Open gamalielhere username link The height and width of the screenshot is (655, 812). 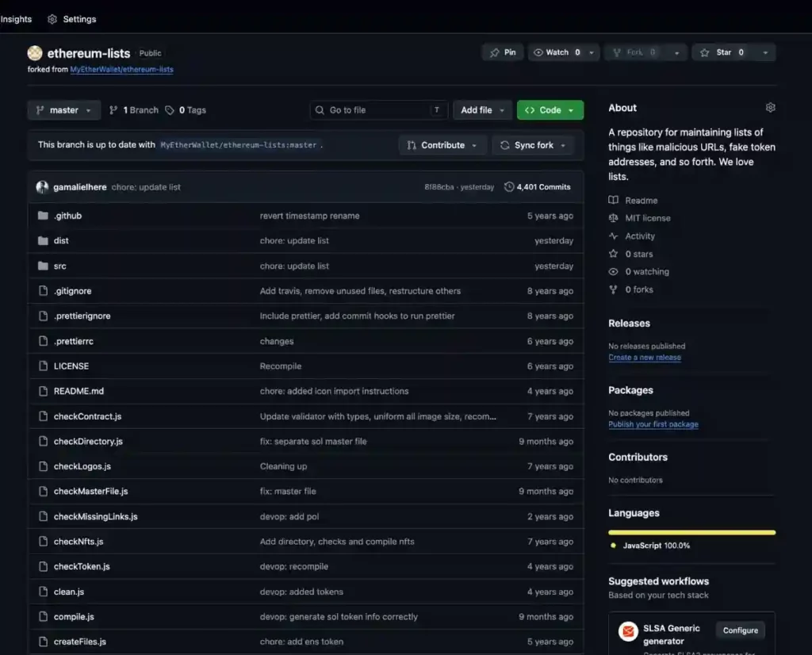tap(80, 187)
